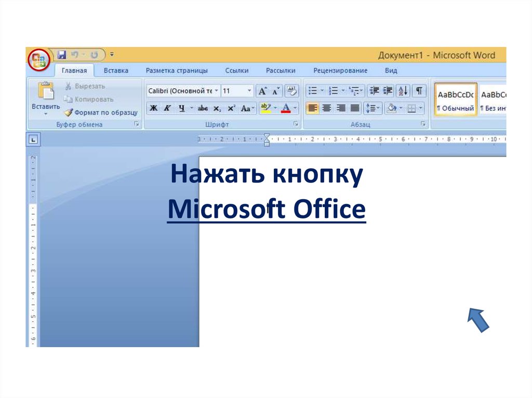Shrink font size with smaller A icon

(x=276, y=91)
